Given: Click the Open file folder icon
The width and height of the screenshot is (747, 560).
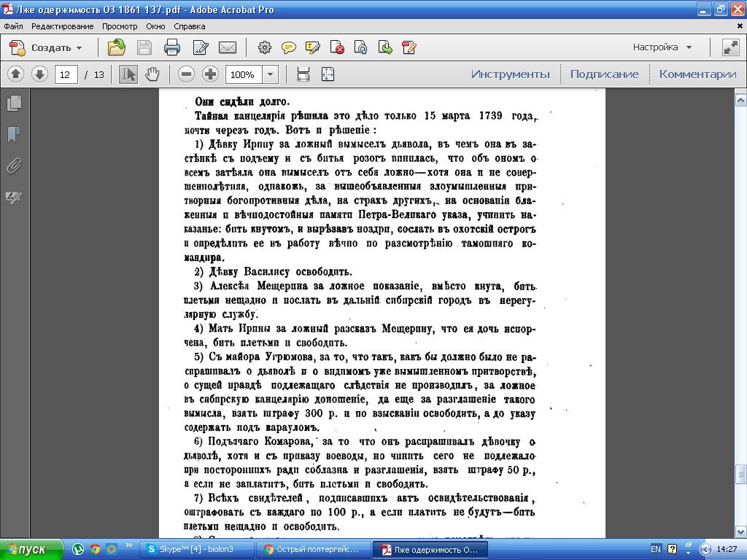Looking at the screenshot, I should coord(116,47).
